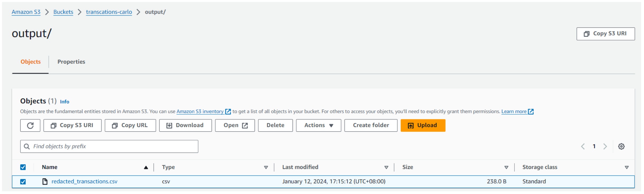Click the refresh objects icon button
Screen dimensions: 644x194
(x=30, y=125)
